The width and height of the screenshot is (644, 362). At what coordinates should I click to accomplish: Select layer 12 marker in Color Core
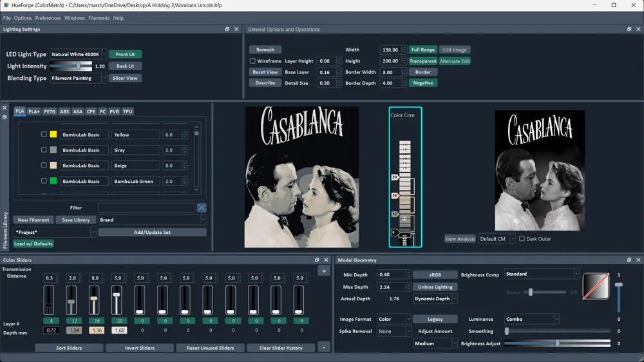coord(395,214)
